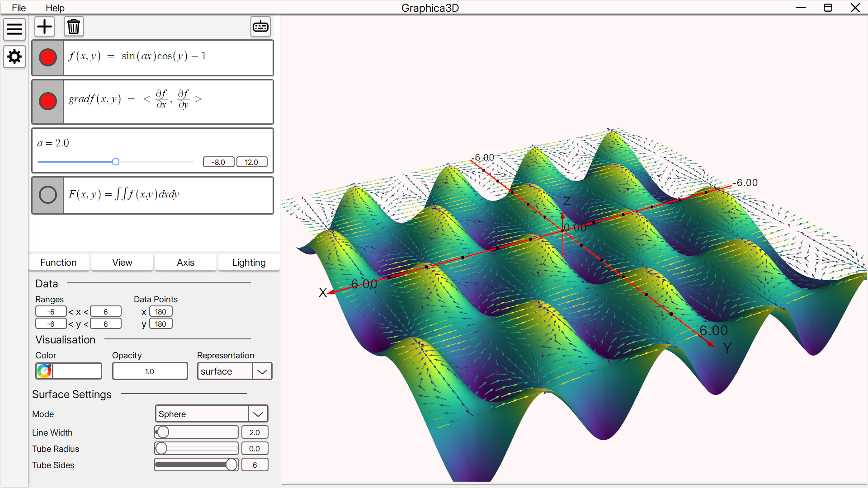This screenshot has height=488, width=868.
Task: Click the Tube Radius slider knob
Action: [x=161, y=449]
